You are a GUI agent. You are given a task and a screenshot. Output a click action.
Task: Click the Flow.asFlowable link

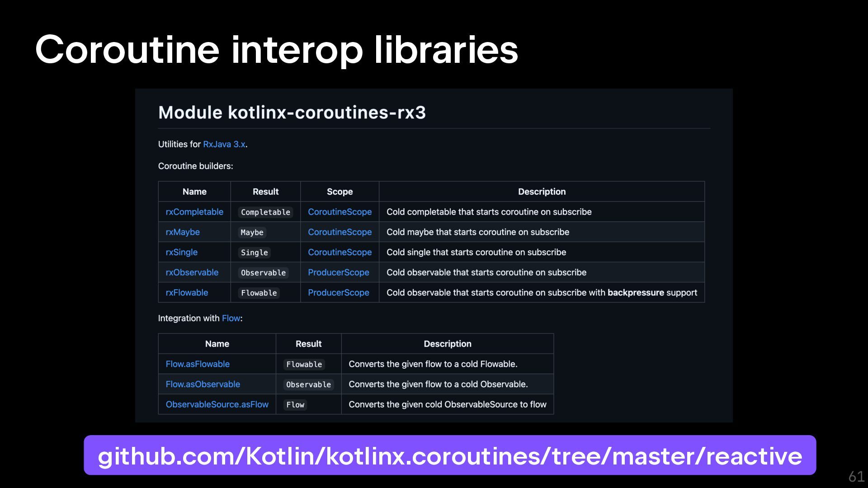(x=198, y=364)
